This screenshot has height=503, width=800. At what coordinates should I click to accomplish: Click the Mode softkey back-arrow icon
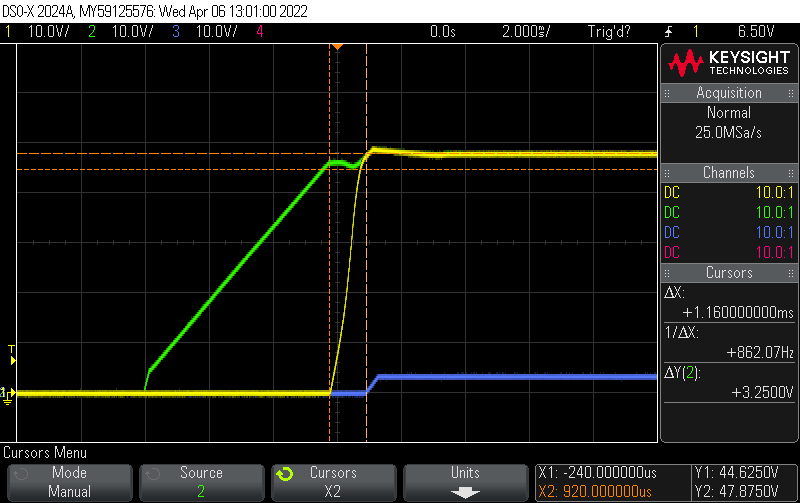click(21, 472)
